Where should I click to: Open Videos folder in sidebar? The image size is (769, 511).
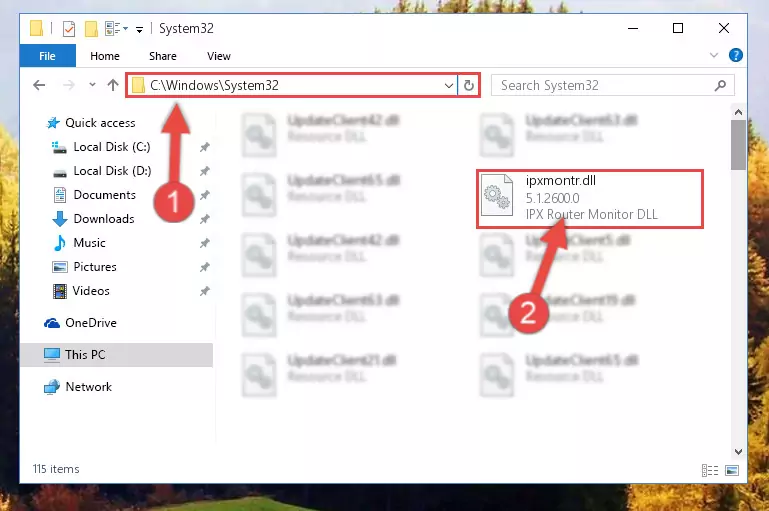[x=91, y=291]
